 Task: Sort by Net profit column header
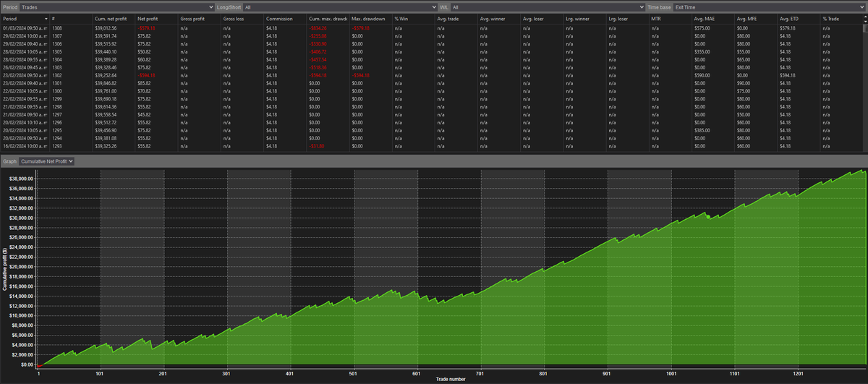(x=156, y=17)
